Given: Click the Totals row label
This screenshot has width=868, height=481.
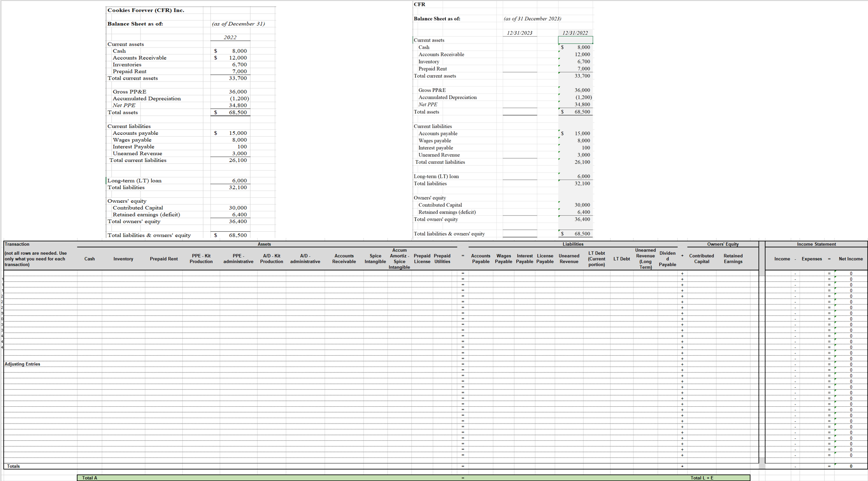Looking at the screenshot, I should [x=14, y=466].
